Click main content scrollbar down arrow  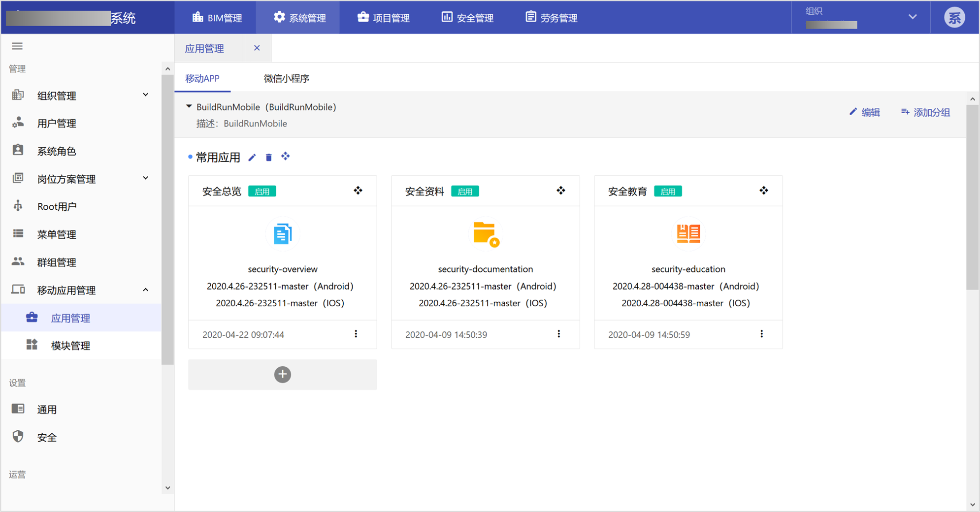[973, 505]
